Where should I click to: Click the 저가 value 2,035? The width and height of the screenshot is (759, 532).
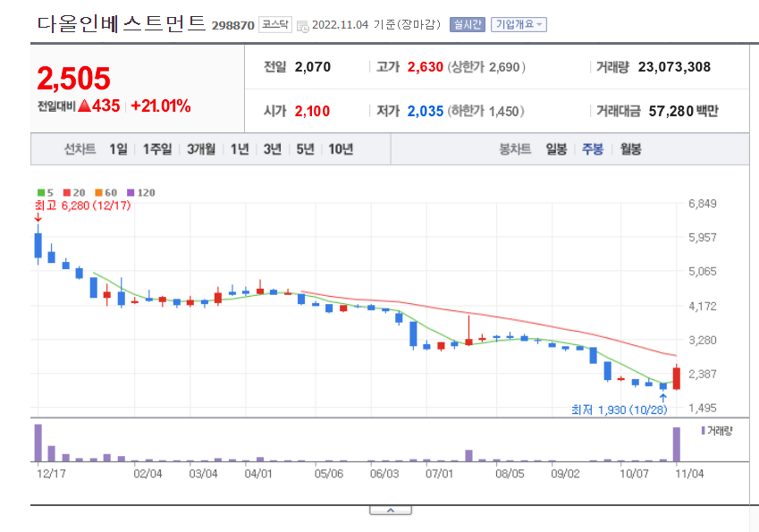[x=425, y=112]
